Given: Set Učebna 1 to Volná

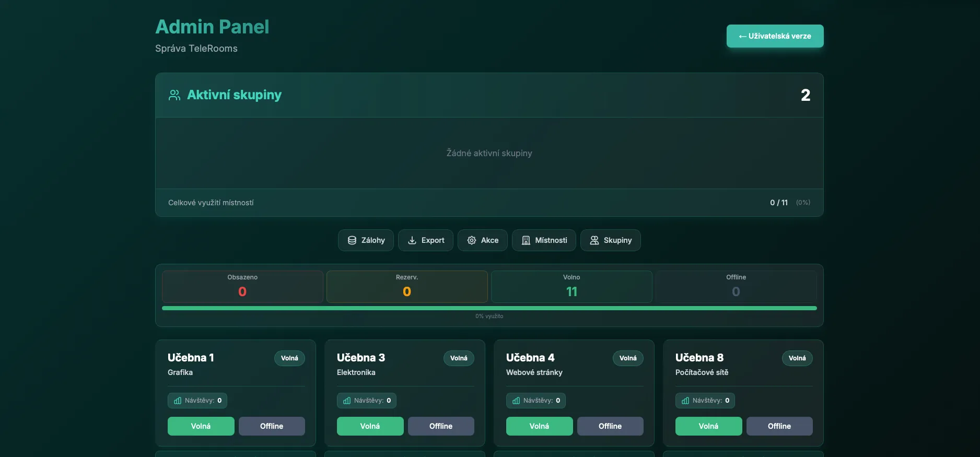Looking at the screenshot, I should click(201, 426).
